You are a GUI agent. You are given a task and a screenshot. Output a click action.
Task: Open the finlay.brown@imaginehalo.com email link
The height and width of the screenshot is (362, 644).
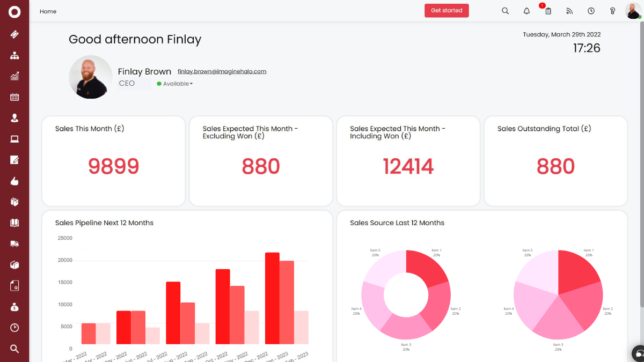pos(222,71)
